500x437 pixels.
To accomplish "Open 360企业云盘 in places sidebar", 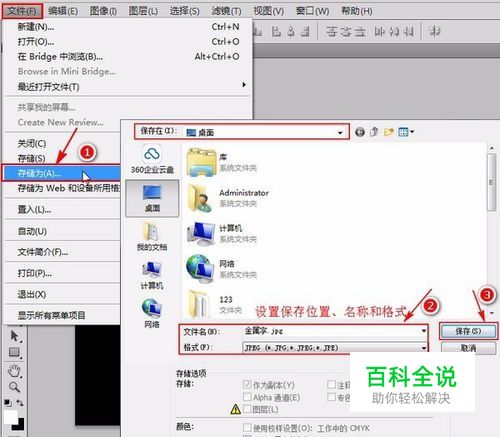I will [152, 159].
